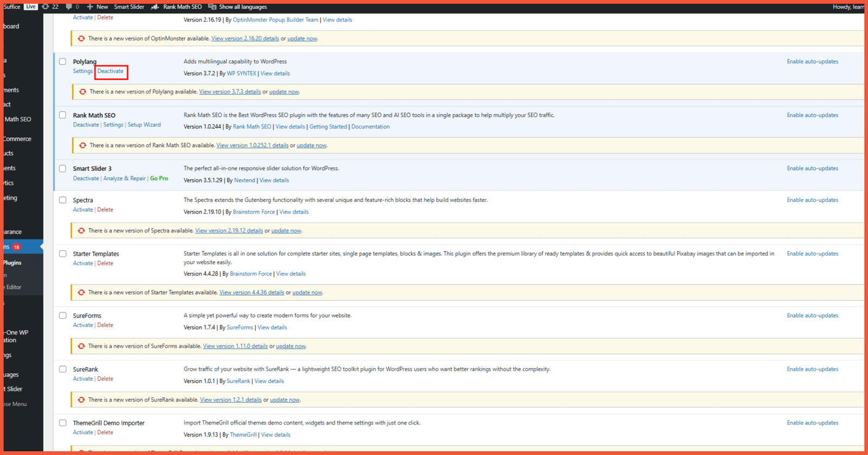
Task: Select the Rank Math SEO plugin checkbox
Action: pyautogui.click(x=62, y=115)
